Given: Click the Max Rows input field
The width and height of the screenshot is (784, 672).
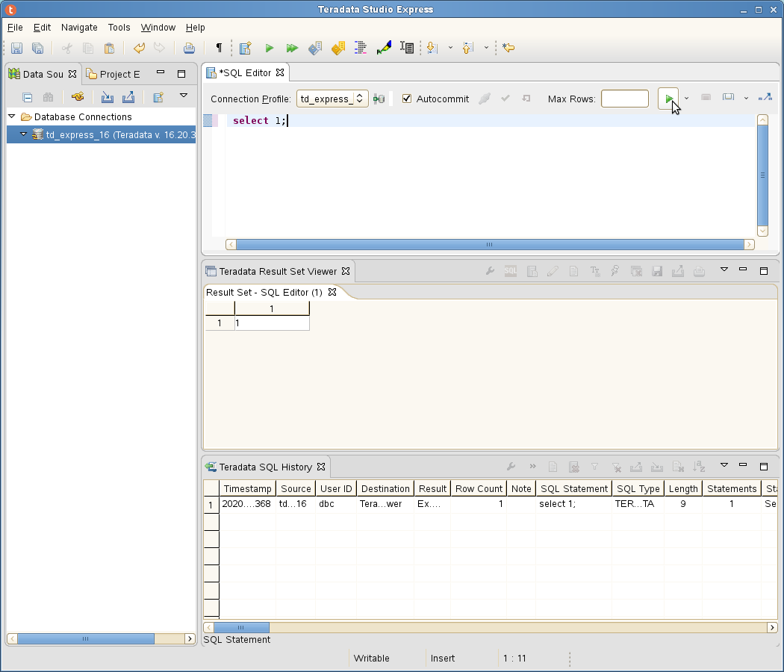Looking at the screenshot, I should click(x=624, y=99).
